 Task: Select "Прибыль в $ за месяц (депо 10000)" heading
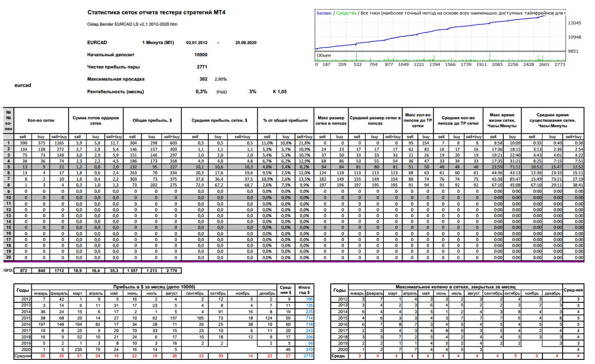[155, 287]
